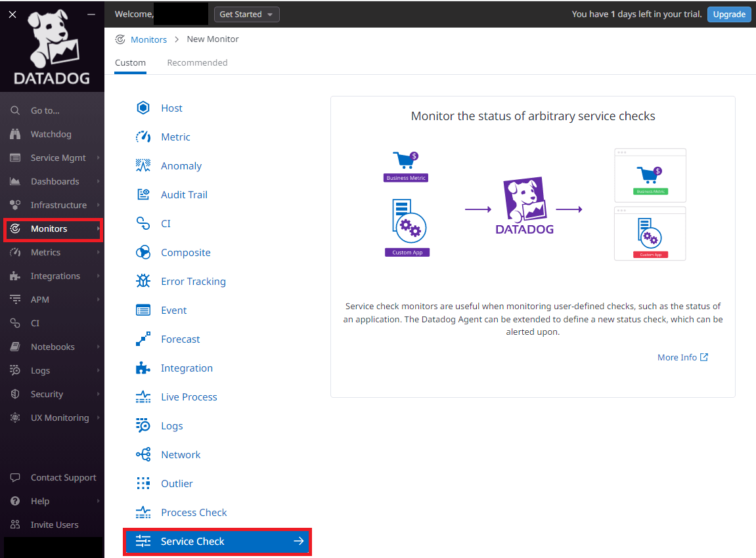Screen dimensions: 756x558
Task: Click the Logs monitor icon in list
Action: 143,425
